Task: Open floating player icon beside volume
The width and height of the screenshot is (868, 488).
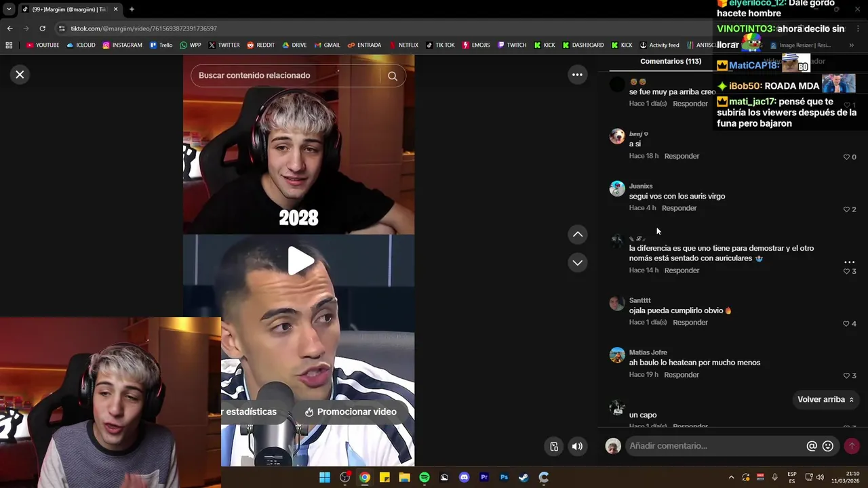Action: (x=554, y=446)
